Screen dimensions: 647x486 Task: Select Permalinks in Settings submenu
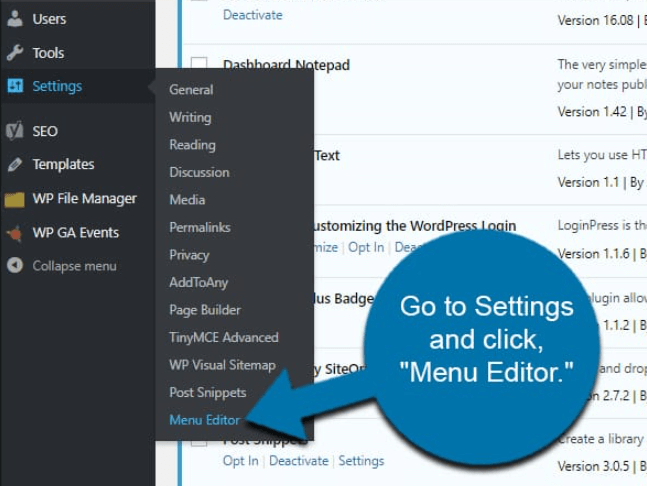(x=200, y=227)
